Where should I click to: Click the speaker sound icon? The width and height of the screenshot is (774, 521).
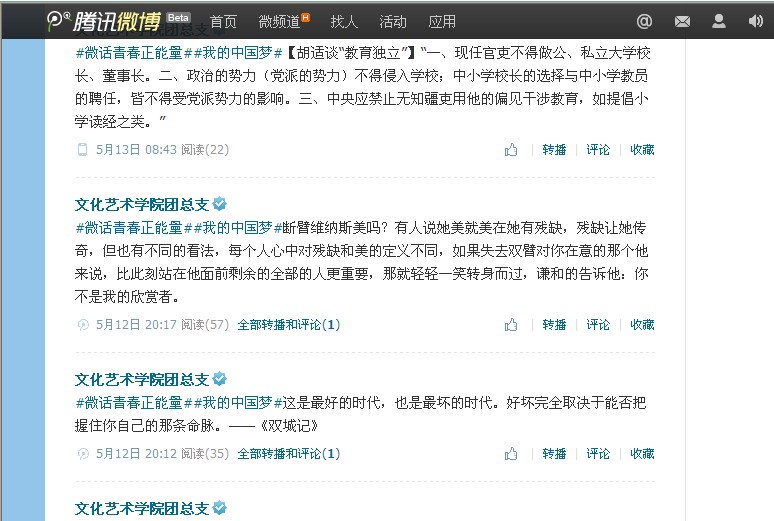tap(755, 21)
